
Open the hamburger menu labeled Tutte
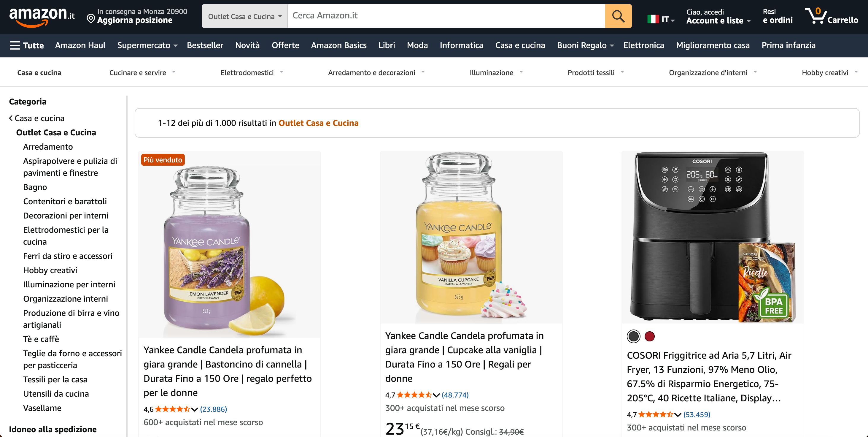[27, 45]
